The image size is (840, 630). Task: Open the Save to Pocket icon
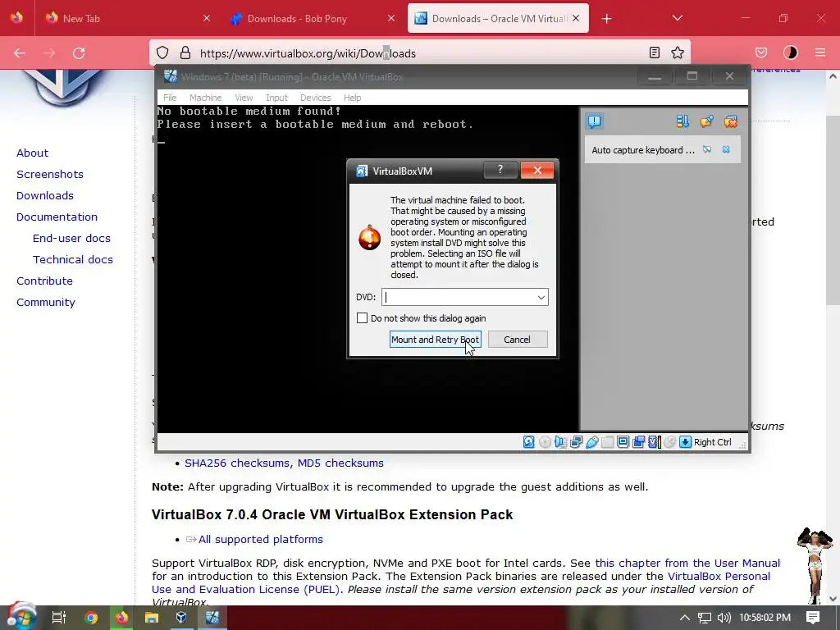[761, 53]
